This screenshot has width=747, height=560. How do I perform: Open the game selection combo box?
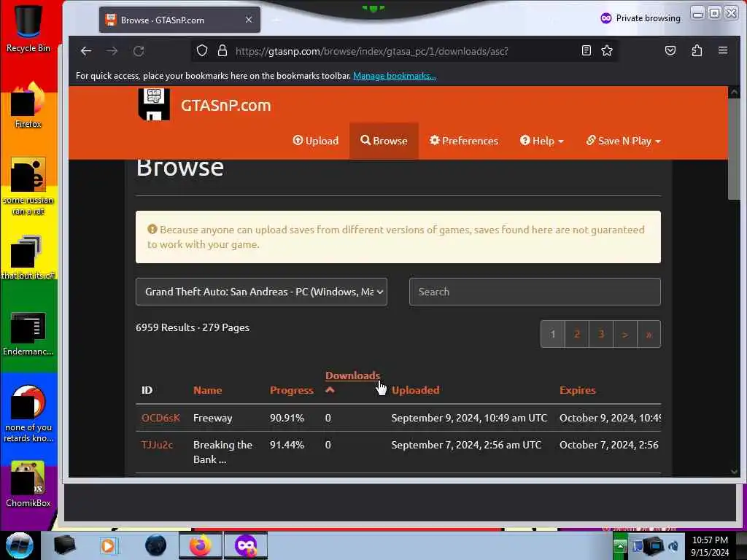click(x=261, y=292)
